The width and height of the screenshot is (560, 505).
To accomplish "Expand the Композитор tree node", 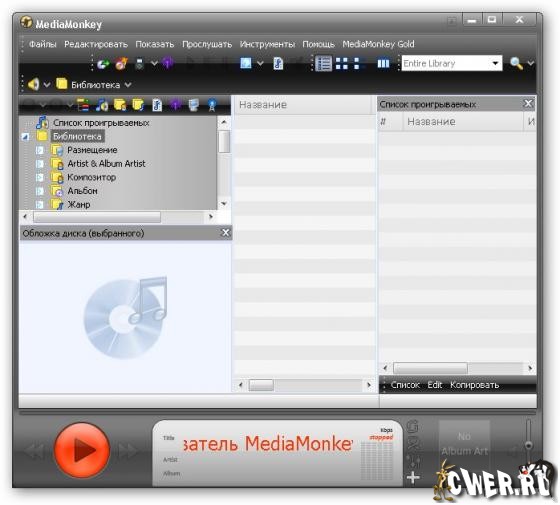I will [40, 177].
